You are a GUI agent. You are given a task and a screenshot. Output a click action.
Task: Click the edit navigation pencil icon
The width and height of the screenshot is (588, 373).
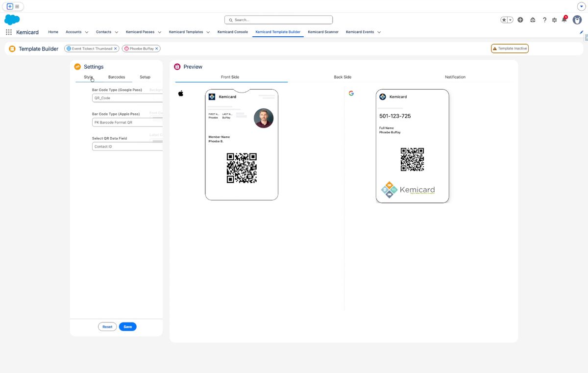(582, 32)
